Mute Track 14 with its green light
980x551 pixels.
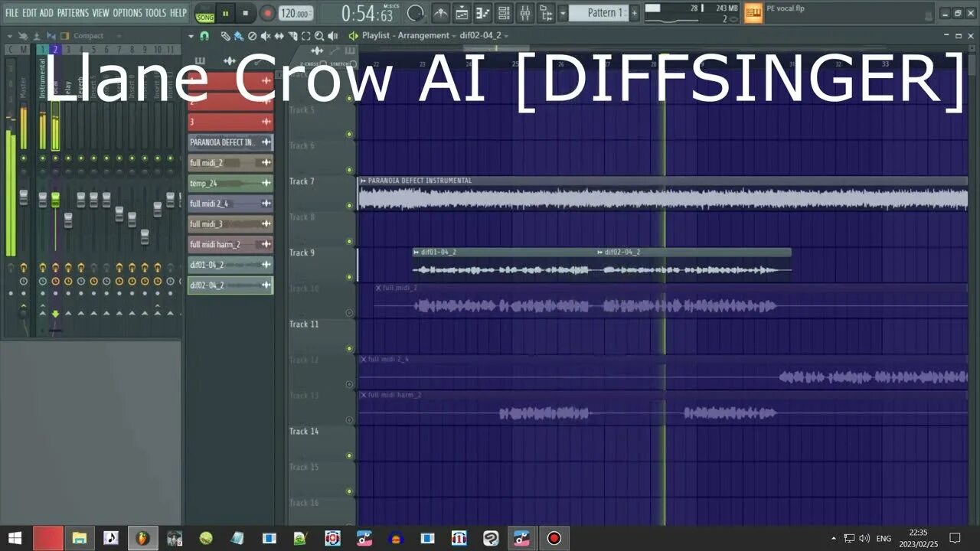pos(350,456)
